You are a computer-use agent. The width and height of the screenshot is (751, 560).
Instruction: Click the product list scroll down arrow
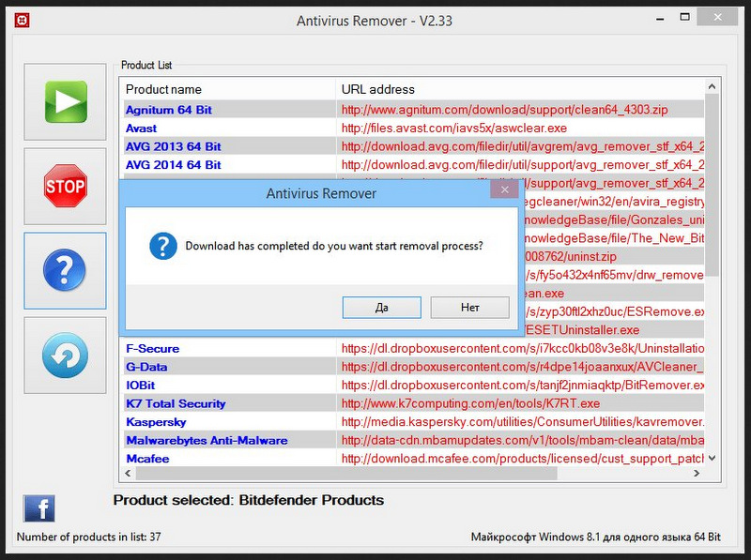[x=712, y=458]
